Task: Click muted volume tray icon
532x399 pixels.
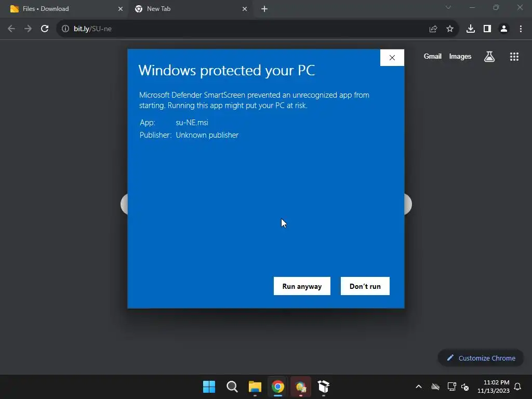Action: (x=465, y=387)
